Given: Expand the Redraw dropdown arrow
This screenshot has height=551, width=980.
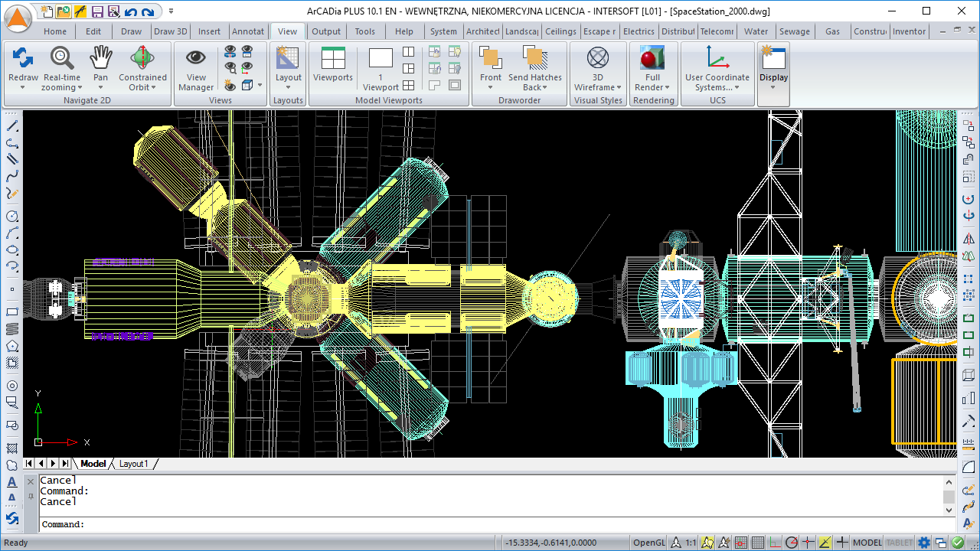Looking at the screenshot, I should click(x=23, y=88).
